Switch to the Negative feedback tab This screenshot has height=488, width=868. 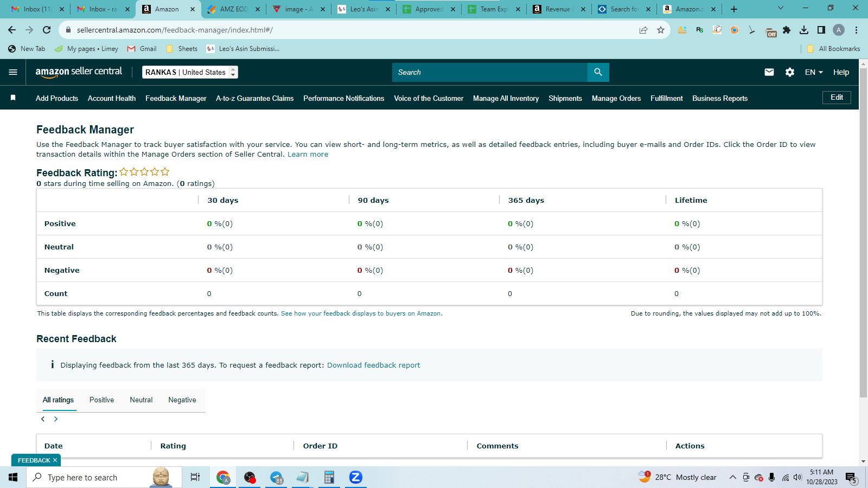(182, 400)
